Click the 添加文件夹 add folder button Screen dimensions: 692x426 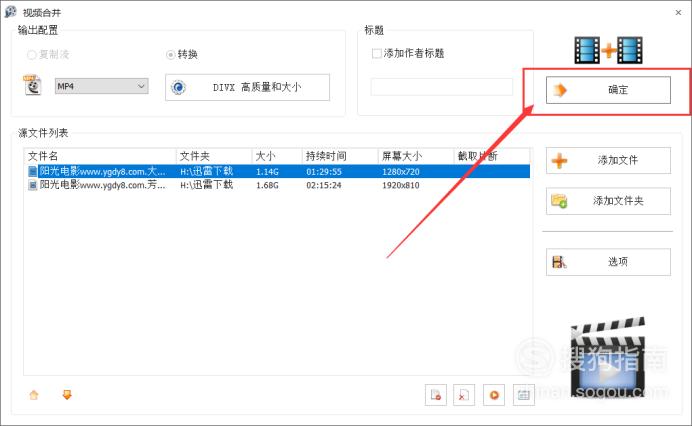click(x=608, y=201)
